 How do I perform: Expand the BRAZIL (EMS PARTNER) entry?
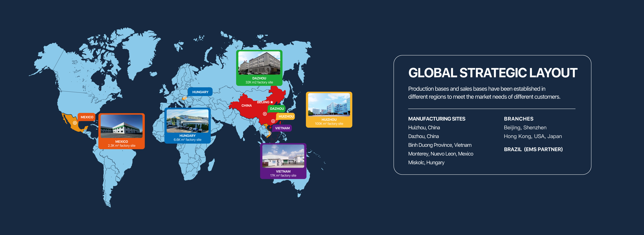[x=534, y=149]
